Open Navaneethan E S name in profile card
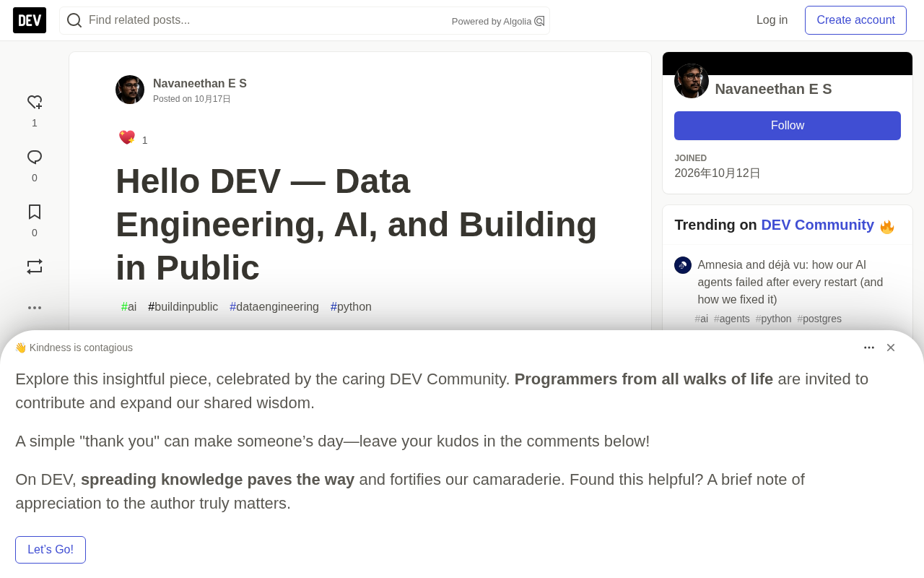This screenshot has width=924, height=578. (773, 90)
